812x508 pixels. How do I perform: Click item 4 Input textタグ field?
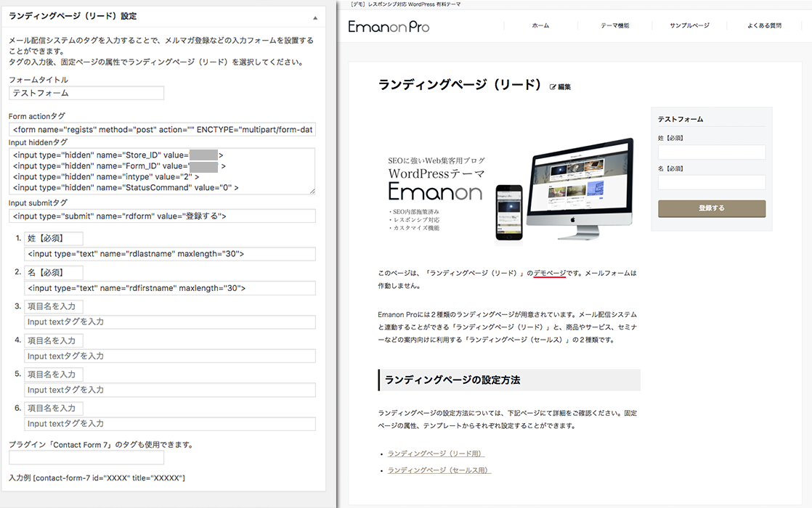(x=170, y=356)
